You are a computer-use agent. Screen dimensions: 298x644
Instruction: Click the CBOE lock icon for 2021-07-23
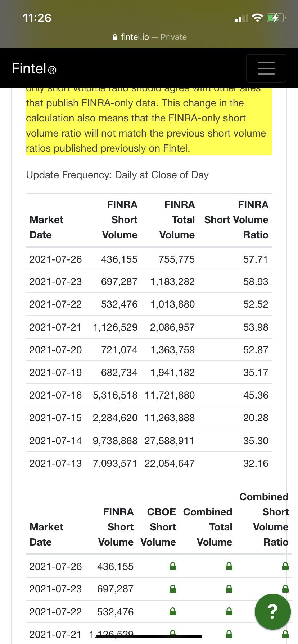(173, 589)
